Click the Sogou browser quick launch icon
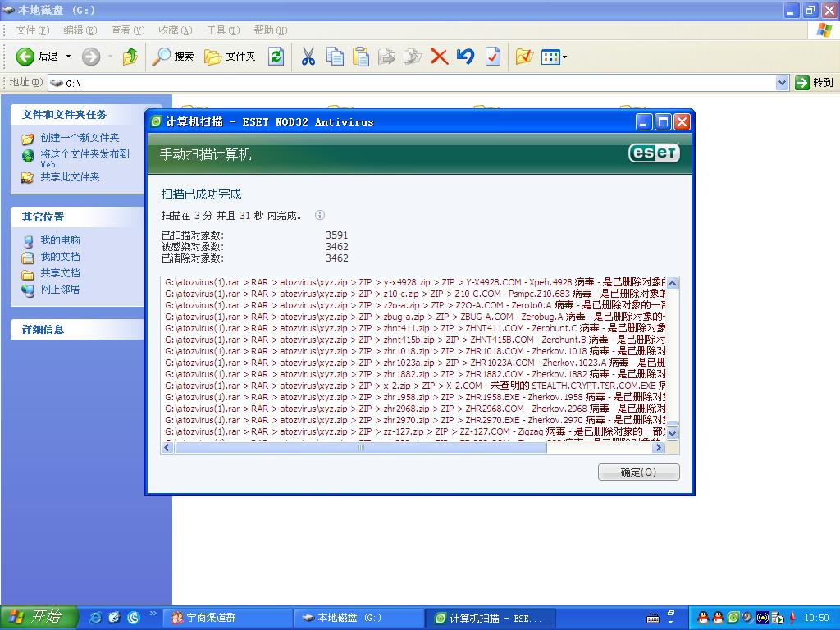Image resolution: width=840 pixels, height=630 pixels. 134,618
